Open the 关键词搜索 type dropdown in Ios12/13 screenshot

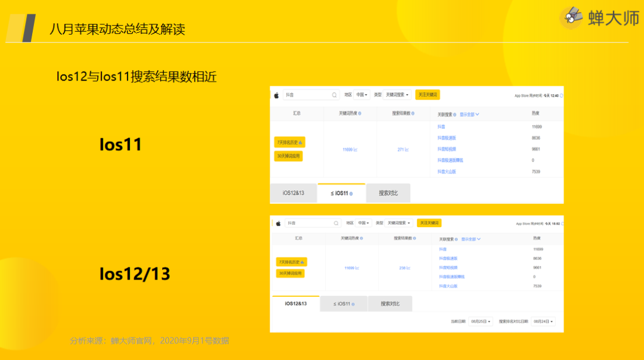pyautogui.click(x=399, y=223)
